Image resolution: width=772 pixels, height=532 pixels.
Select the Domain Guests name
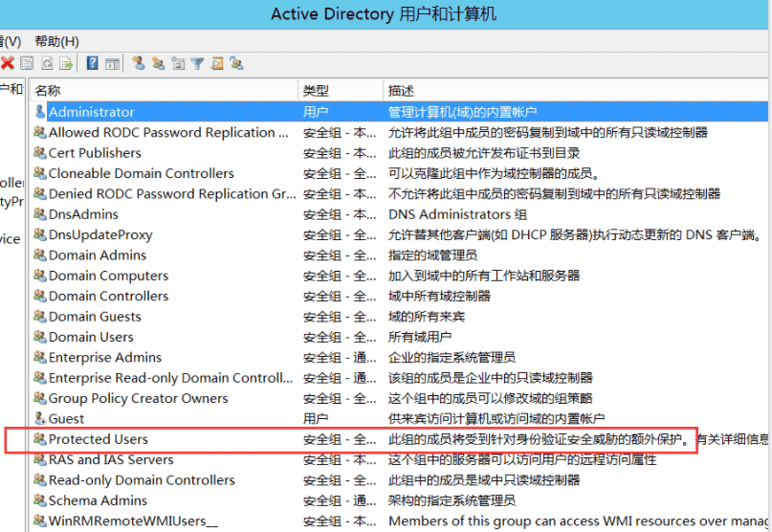(x=95, y=317)
